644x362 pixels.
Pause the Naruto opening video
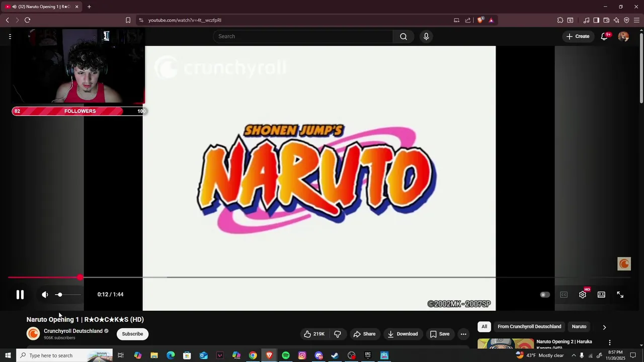(20, 295)
